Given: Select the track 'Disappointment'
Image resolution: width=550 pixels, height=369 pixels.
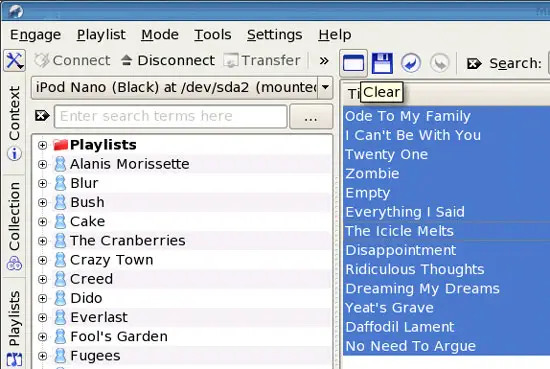Looking at the screenshot, I should point(401,251).
